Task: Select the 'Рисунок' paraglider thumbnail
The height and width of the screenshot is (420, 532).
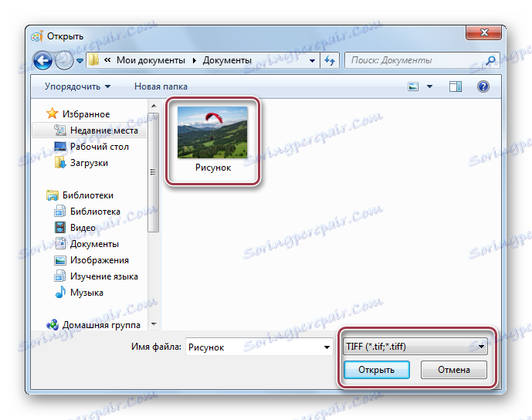Action: point(212,132)
